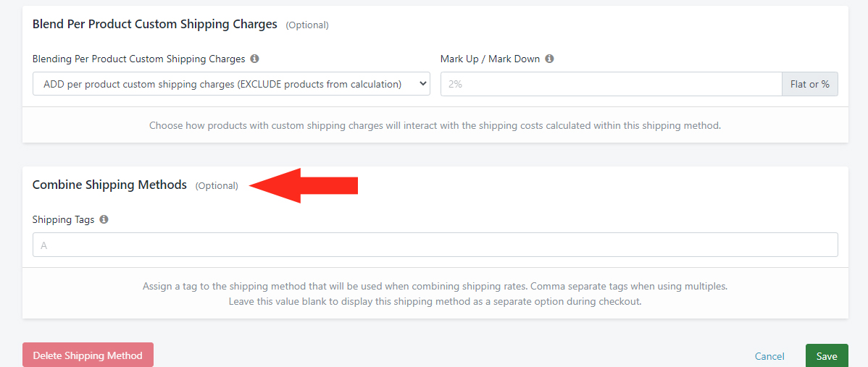
Task: Click the Cancel link
Action: (769, 356)
